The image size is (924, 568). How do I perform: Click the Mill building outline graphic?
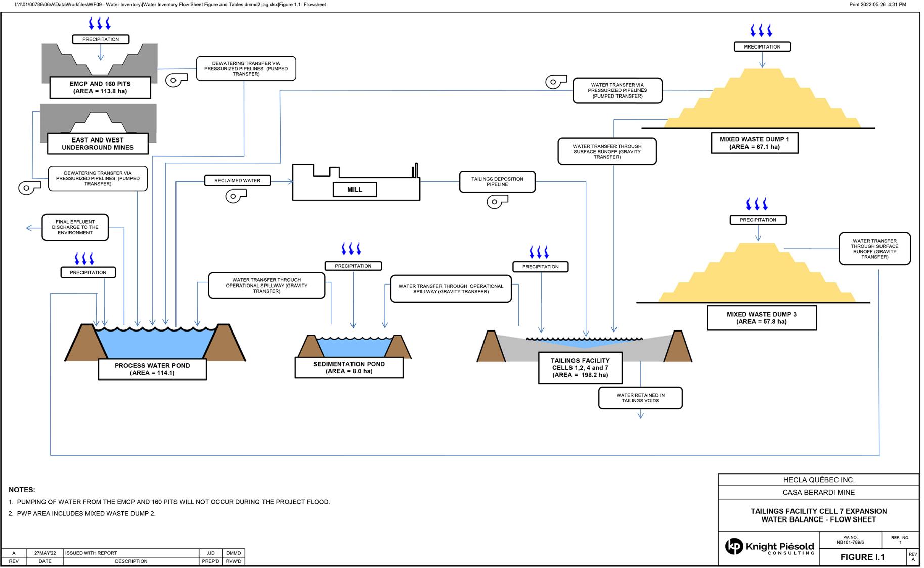356,182
